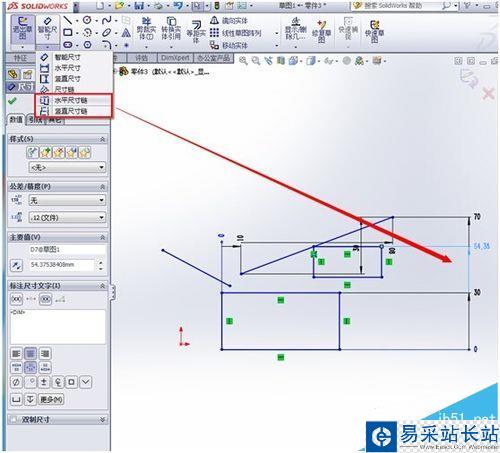500x453 pixels.
Task: Select the Ellipse sketch tool
Action: 107,33
